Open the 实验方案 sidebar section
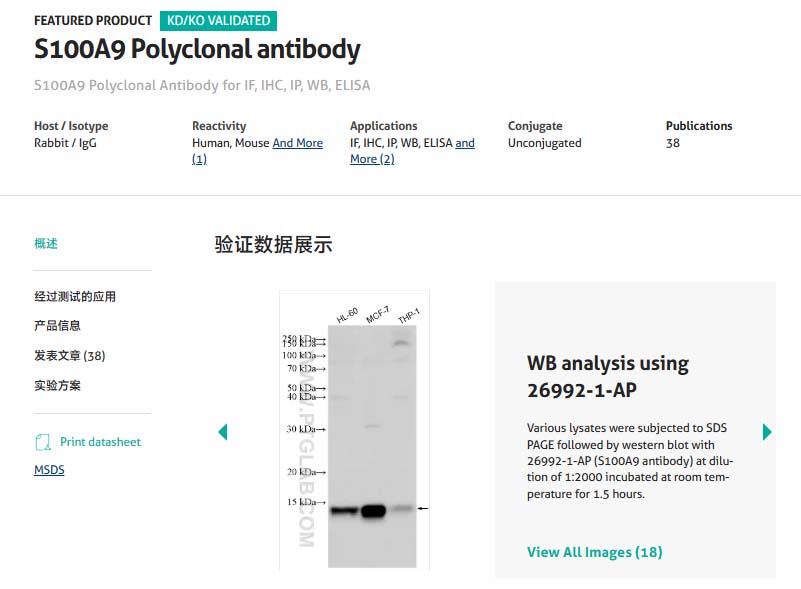801x589 pixels. click(x=57, y=385)
